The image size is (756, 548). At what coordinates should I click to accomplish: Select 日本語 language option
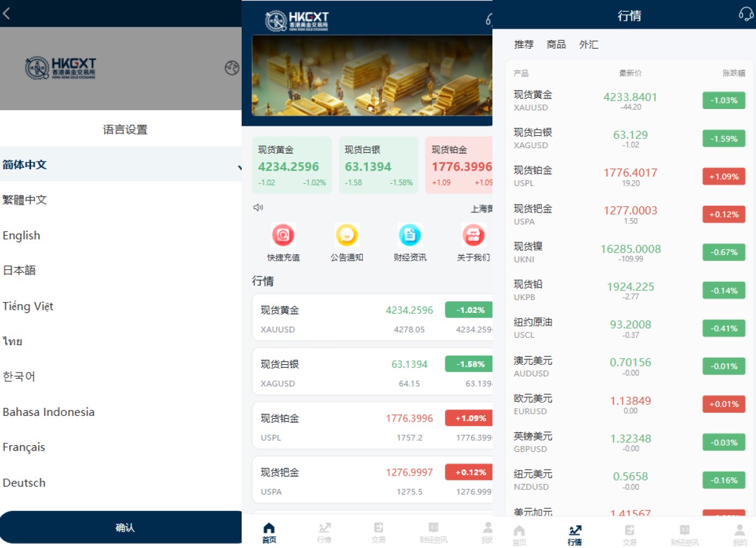(121, 270)
